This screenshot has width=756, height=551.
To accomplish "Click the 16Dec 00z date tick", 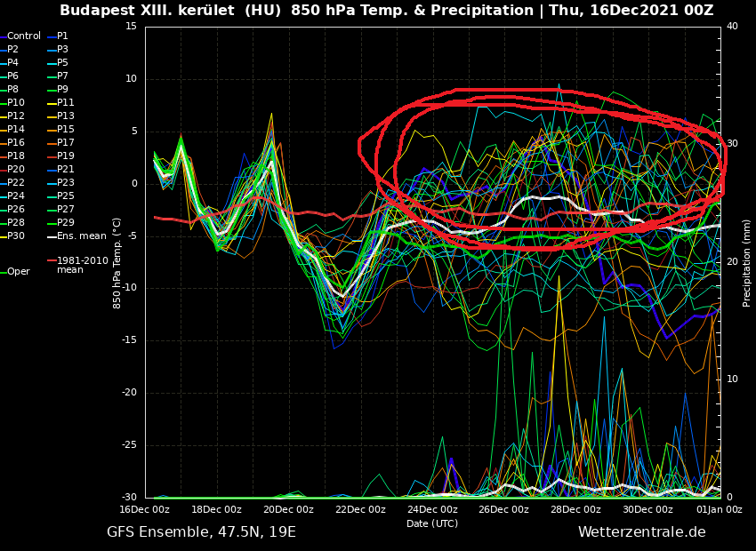I will click(x=145, y=510).
